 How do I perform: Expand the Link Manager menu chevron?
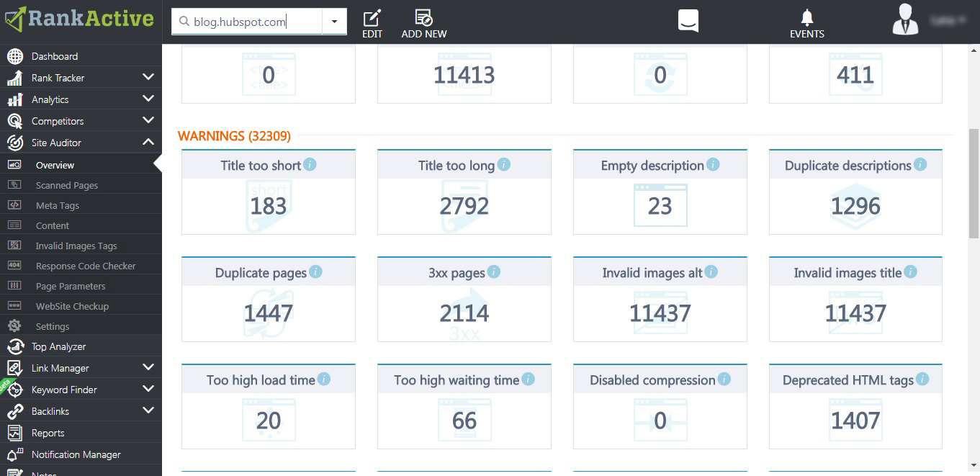click(148, 367)
